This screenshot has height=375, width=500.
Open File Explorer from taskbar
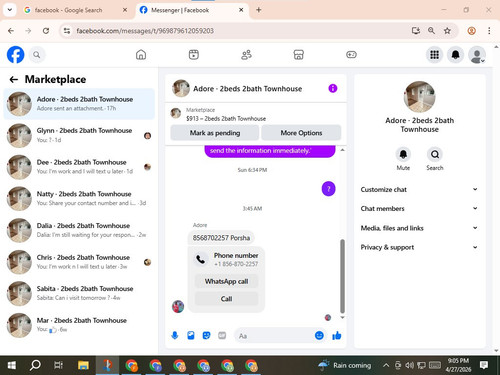click(x=83, y=365)
